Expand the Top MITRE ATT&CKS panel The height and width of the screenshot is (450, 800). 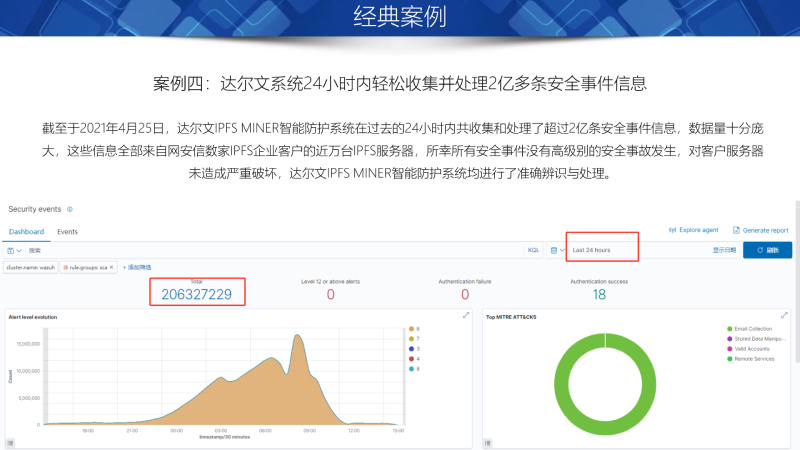786,316
